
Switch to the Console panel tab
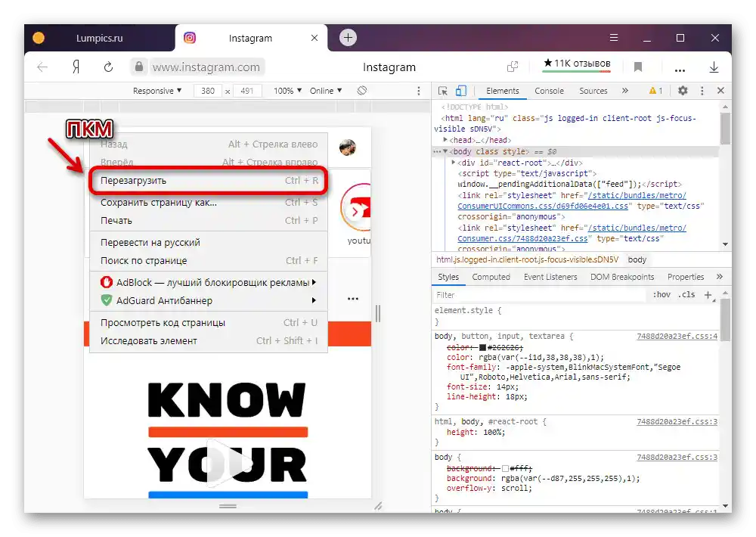click(x=549, y=91)
